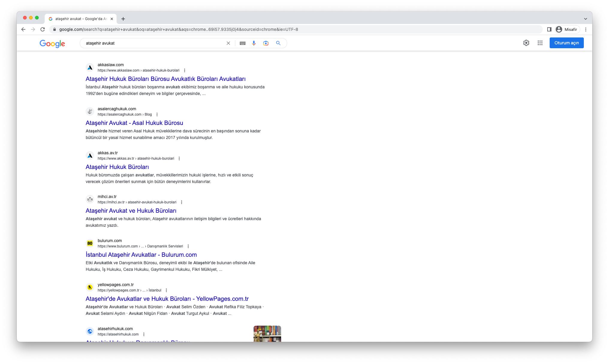
Task: Click the yellowpages.com.tr favicon
Action: click(x=90, y=287)
